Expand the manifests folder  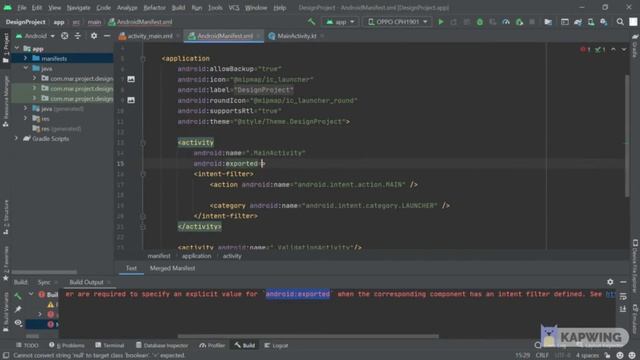coord(26,58)
